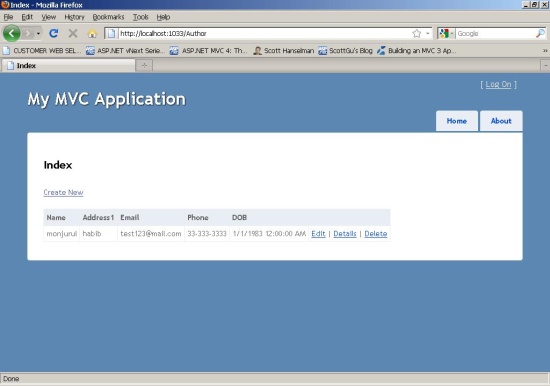The image size is (550, 386).
Task: Restore down the Firefox window
Action: coord(534,5)
